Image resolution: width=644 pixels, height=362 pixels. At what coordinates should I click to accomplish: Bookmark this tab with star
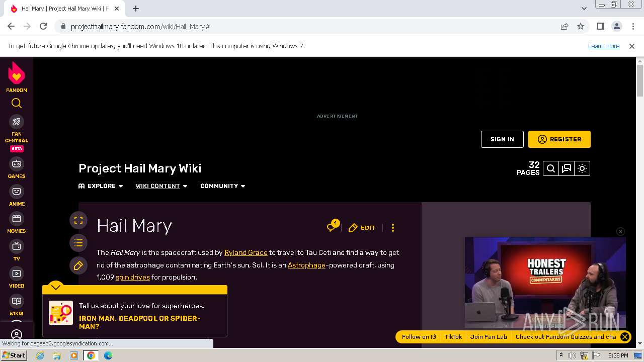[x=581, y=26]
